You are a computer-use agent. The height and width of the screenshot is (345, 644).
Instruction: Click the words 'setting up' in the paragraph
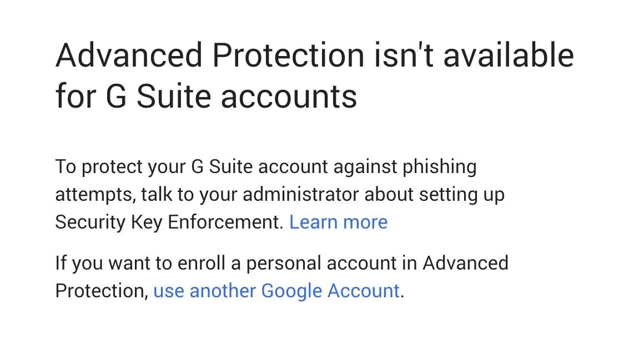(462, 195)
